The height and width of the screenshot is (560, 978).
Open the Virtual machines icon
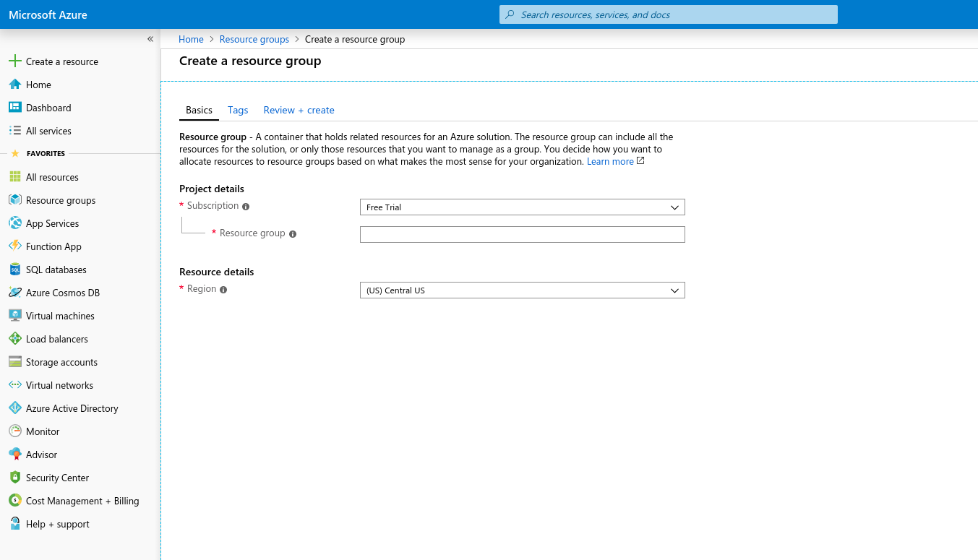14,316
